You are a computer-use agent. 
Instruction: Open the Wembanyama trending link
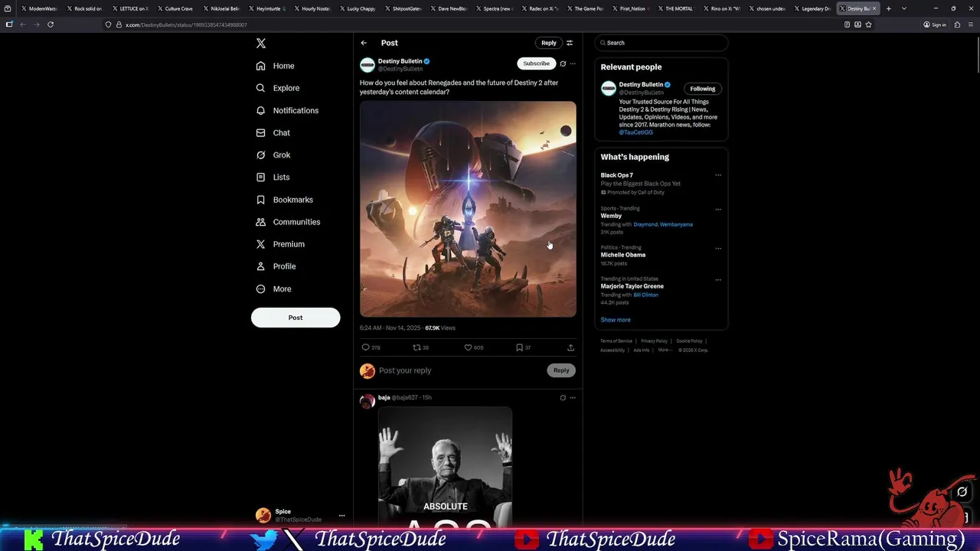(x=678, y=224)
